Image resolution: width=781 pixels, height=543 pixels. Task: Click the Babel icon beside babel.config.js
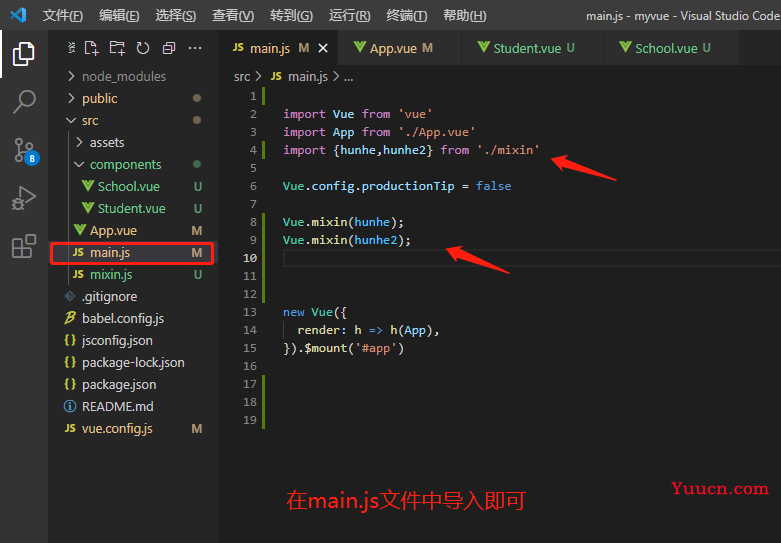tap(70, 318)
